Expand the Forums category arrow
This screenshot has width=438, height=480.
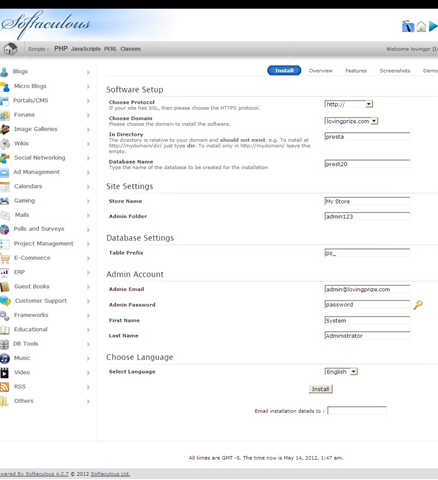[x=88, y=115]
